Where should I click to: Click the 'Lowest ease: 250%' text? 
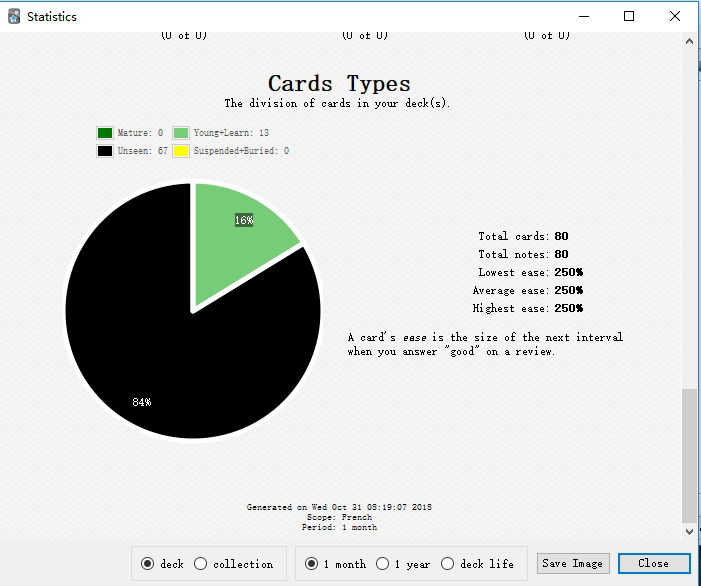(x=530, y=272)
